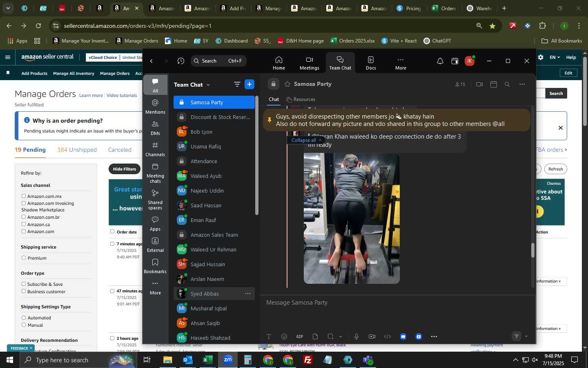Viewport: 588px width, 368px height.
Task: Open Samosa Party more options ellipsis
Action: coord(522,84)
